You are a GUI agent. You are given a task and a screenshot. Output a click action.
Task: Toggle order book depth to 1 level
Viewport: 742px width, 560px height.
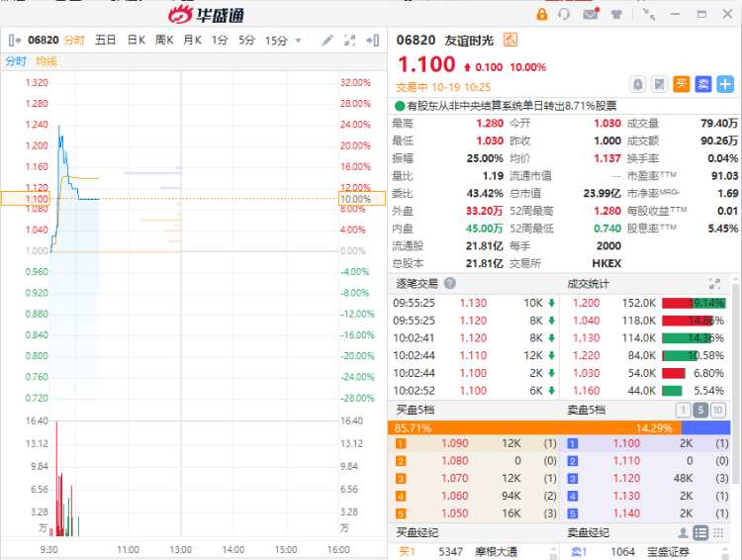point(682,410)
